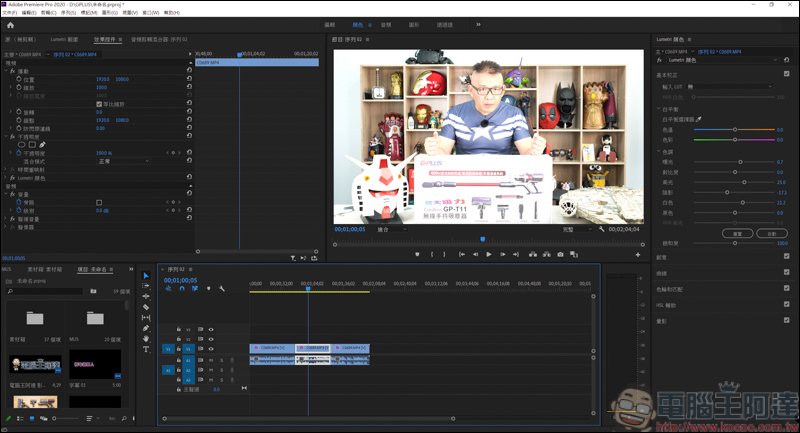
Task: Switch to the 效果控件 tab
Action: tap(107, 40)
